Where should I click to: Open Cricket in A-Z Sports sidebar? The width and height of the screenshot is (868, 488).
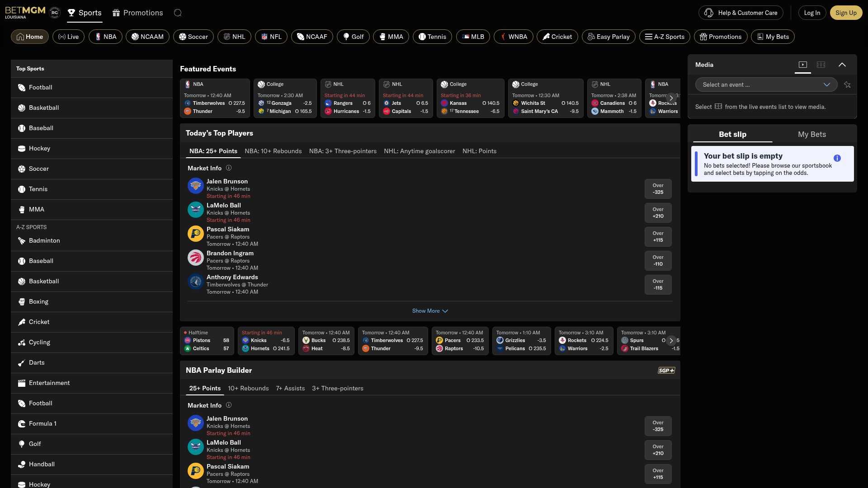(92, 322)
